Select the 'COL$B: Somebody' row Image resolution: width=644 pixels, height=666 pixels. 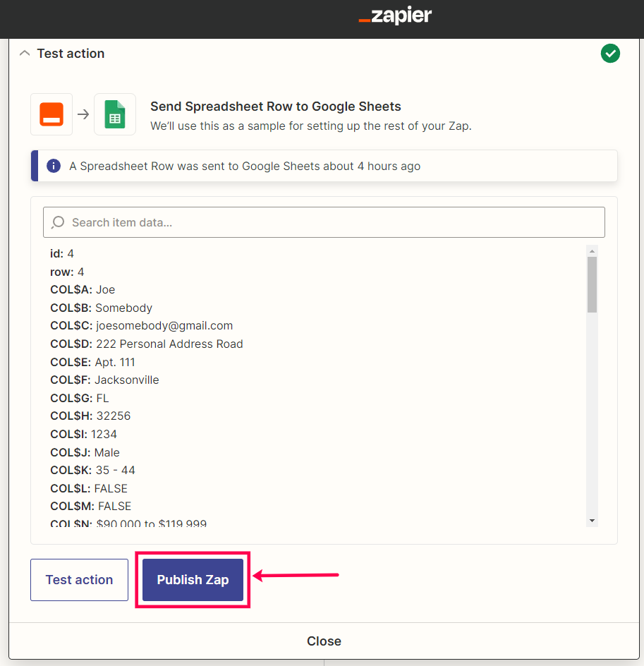[101, 308]
